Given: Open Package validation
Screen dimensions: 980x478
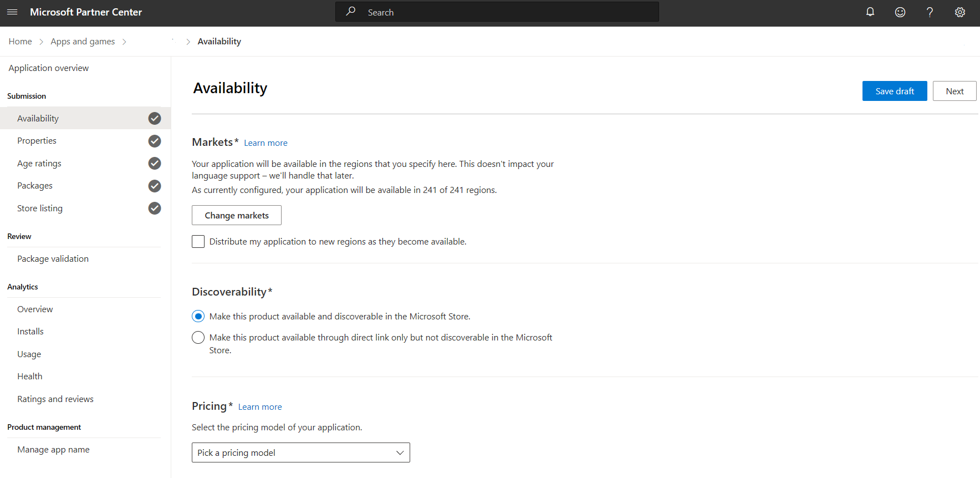Looking at the screenshot, I should pos(53,259).
